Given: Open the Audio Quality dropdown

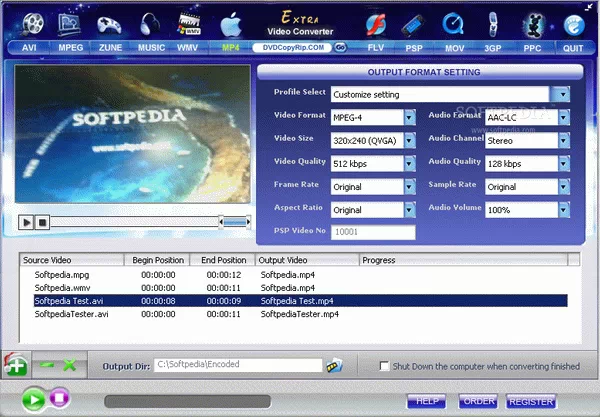Looking at the screenshot, I should (564, 164).
